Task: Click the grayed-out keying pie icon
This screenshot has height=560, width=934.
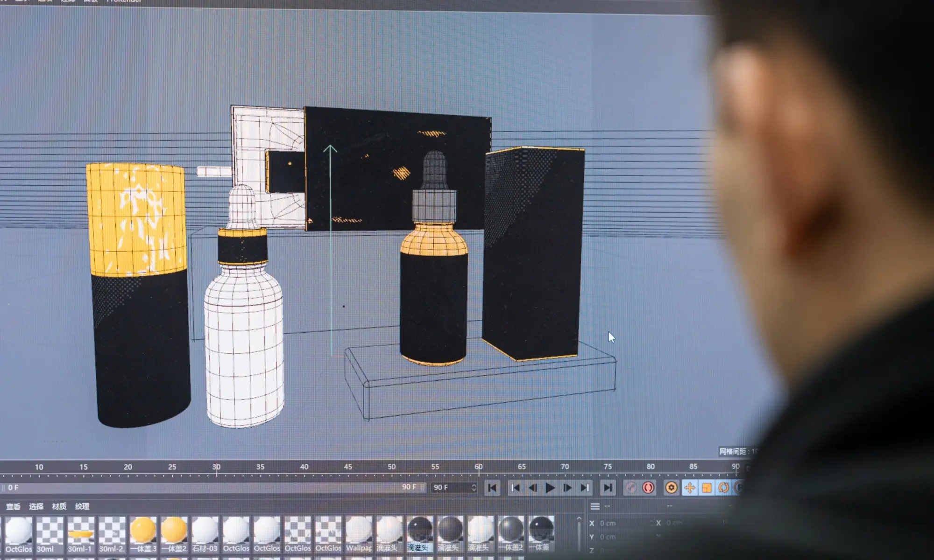Action: [632, 487]
